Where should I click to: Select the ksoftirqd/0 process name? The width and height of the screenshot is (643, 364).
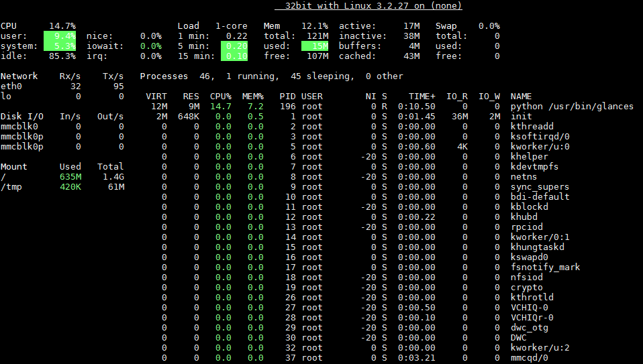(540, 137)
